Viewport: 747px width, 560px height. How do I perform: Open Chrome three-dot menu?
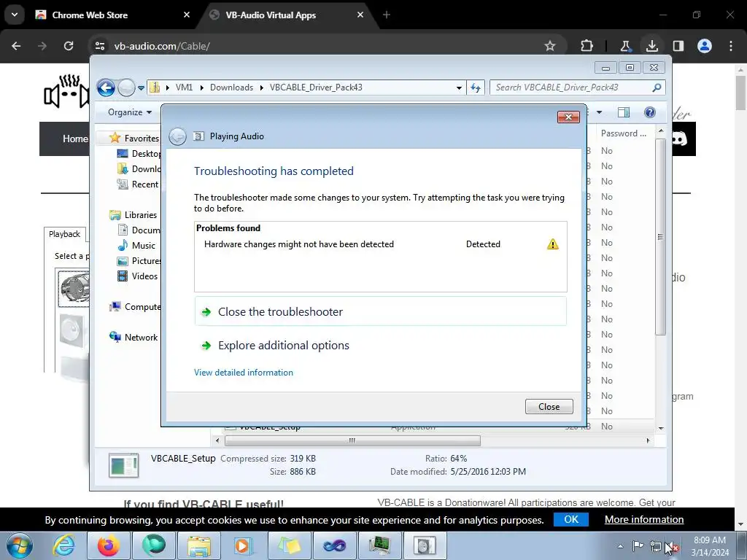[x=731, y=46]
